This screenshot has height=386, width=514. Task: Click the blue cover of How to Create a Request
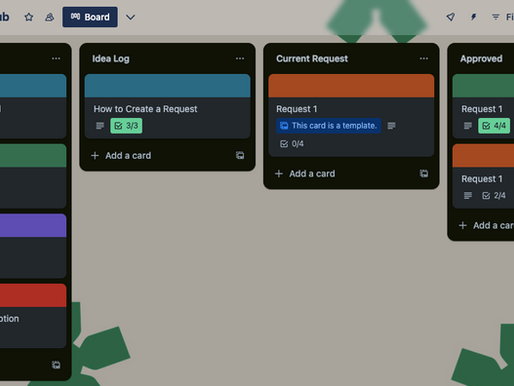pyautogui.click(x=167, y=86)
